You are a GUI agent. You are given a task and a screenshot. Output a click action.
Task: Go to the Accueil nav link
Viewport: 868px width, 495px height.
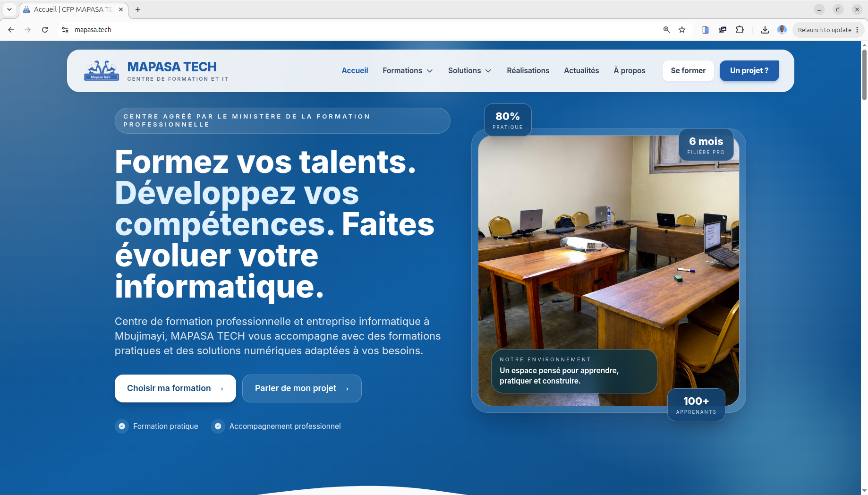[355, 70]
